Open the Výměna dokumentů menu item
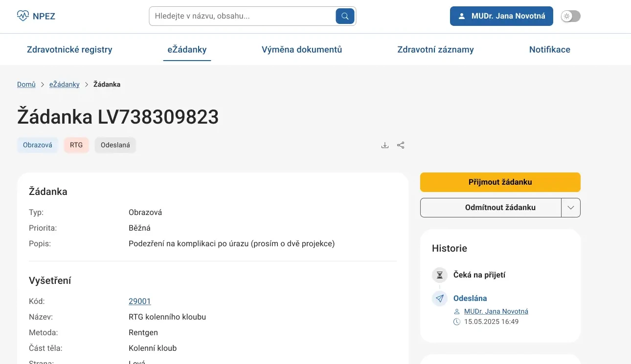Screen dimensions: 631x364 coord(302,49)
